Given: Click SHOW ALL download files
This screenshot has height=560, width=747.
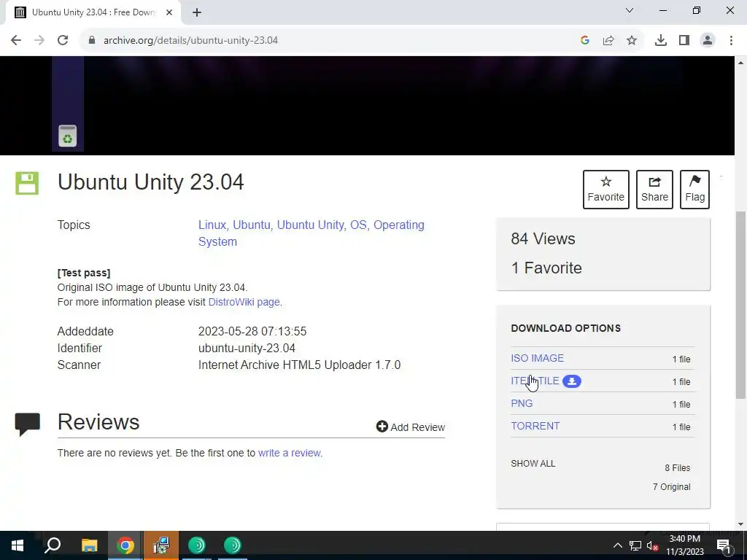Looking at the screenshot, I should coord(533,463).
